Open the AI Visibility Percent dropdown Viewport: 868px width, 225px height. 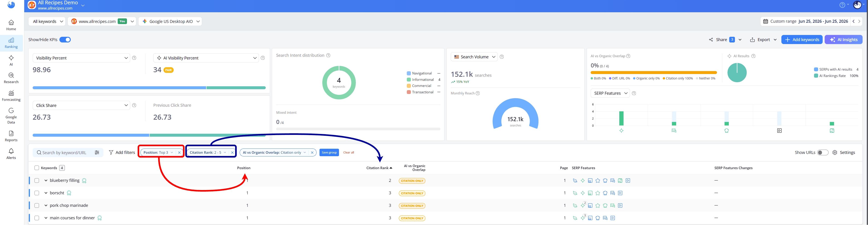coord(206,58)
